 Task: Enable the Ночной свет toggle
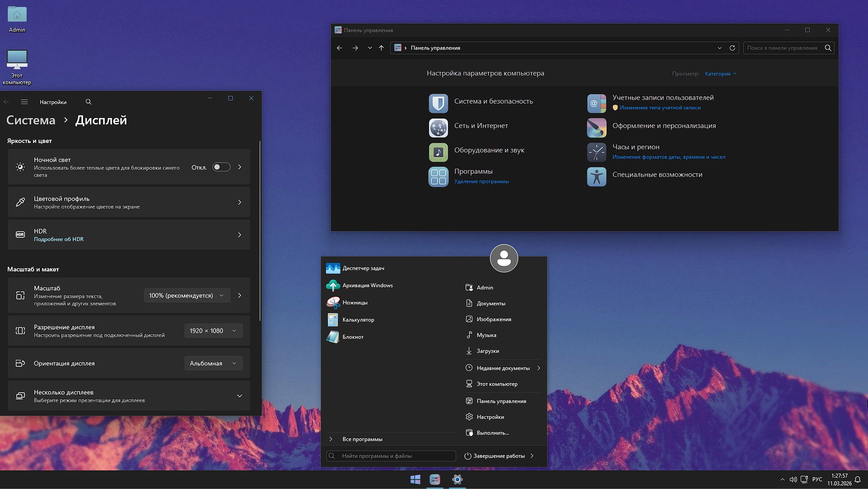(x=221, y=167)
